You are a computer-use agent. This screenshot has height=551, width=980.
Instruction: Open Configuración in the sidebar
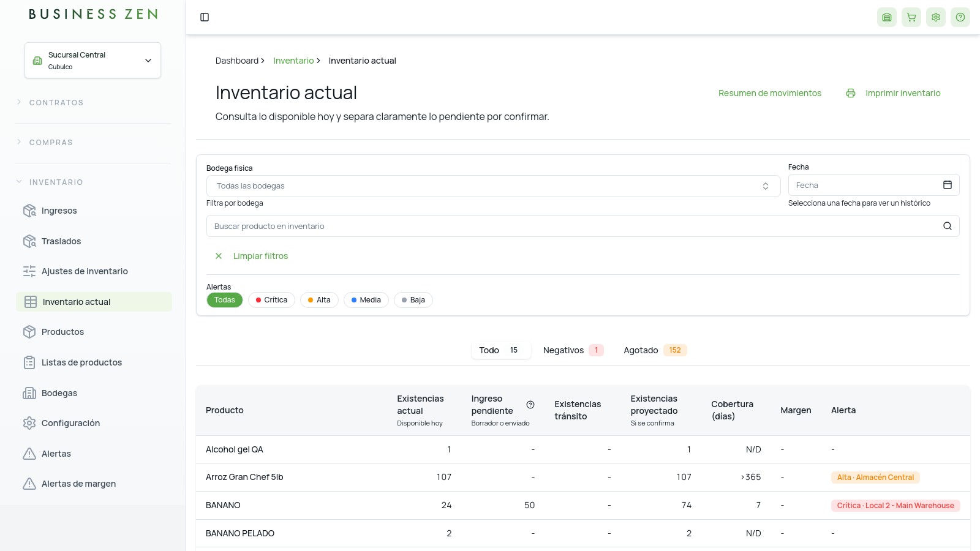(94, 423)
